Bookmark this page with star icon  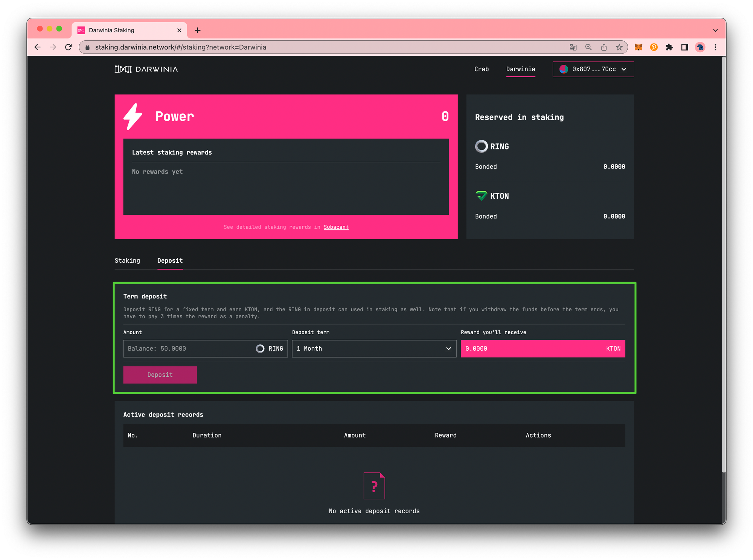click(619, 47)
